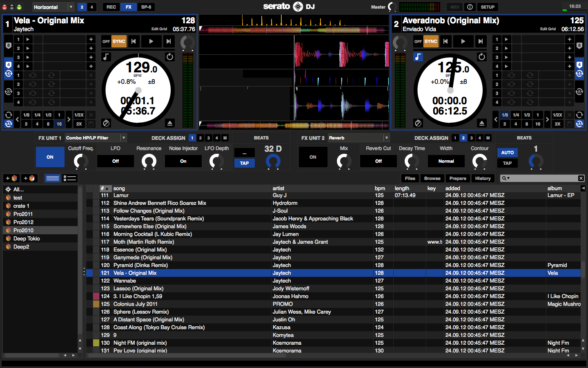This screenshot has width=588, height=368.
Task: Start playback on deck 1
Action: (151, 41)
